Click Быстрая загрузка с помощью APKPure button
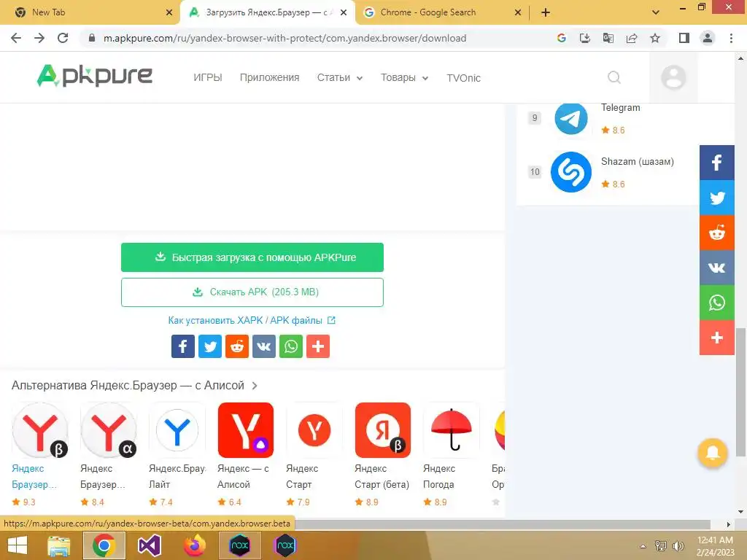 click(x=252, y=257)
